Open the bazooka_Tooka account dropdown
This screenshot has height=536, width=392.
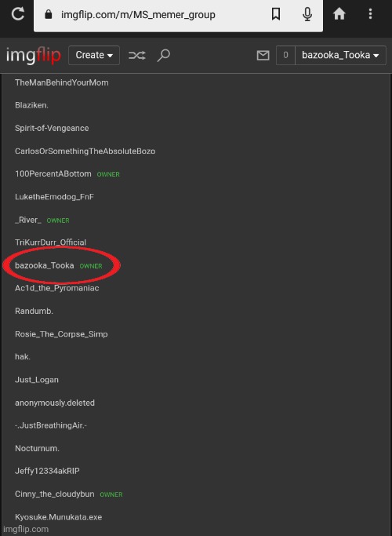pyautogui.click(x=340, y=56)
